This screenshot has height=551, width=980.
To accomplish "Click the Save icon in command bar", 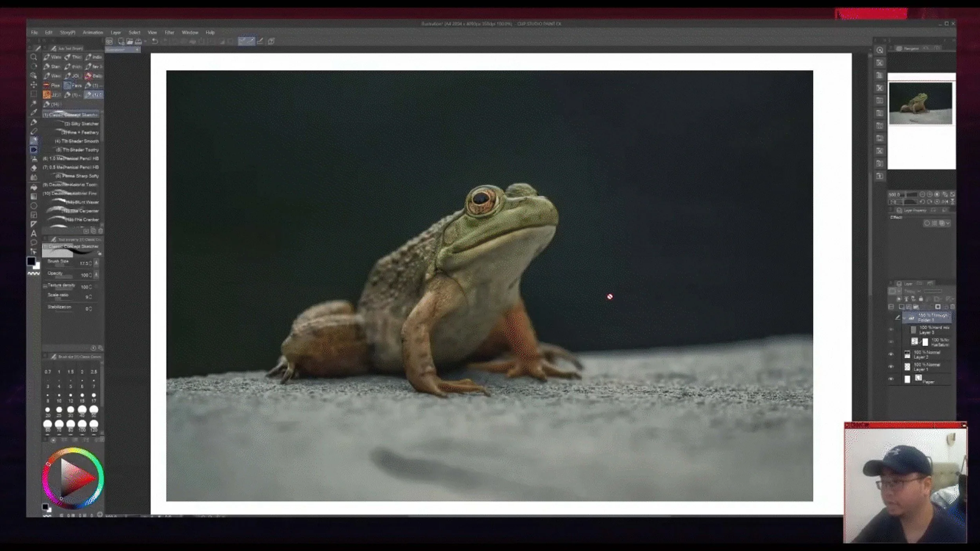I will coord(138,41).
